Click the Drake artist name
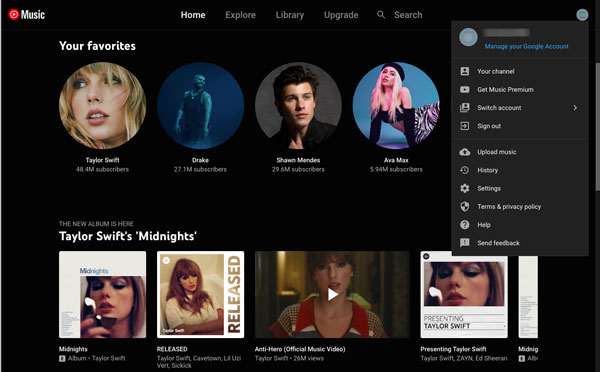The image size is (600, 372). (x=201, y=160)
